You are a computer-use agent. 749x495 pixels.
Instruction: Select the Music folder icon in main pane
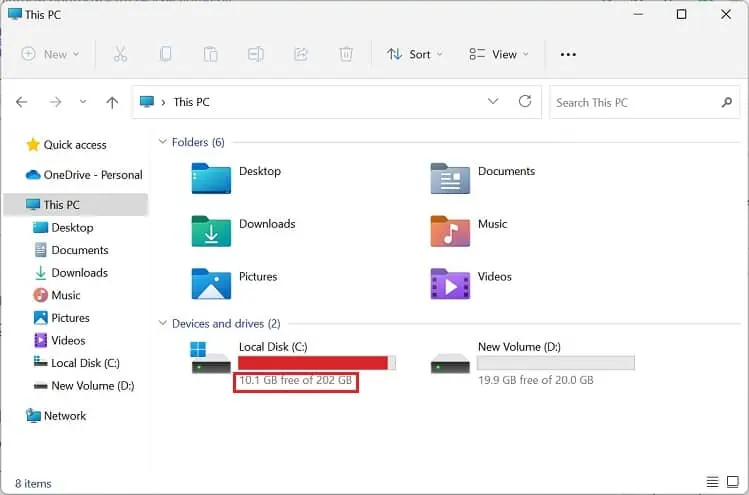(450, 231)
